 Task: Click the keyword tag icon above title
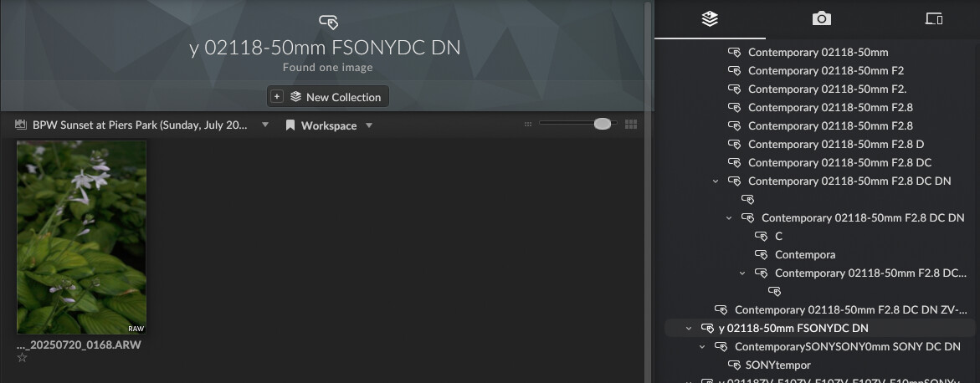tap(328, 22)
